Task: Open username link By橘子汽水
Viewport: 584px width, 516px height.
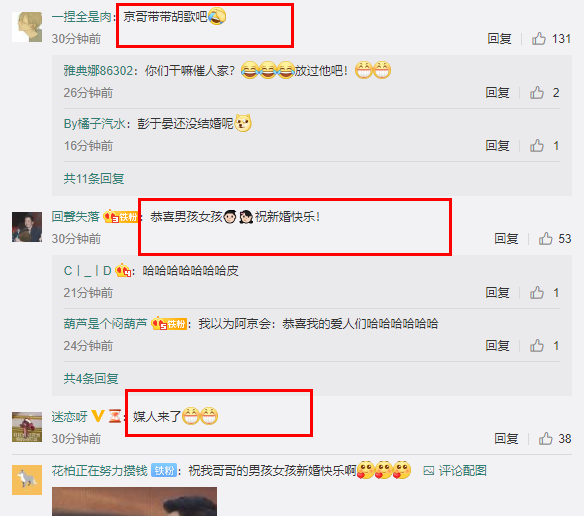Action: pos(95,123)
